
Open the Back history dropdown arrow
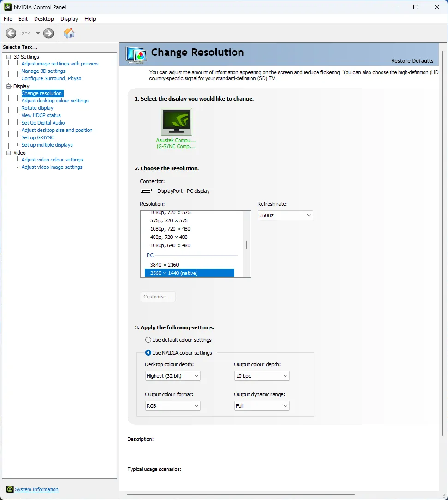pos(38,33)
